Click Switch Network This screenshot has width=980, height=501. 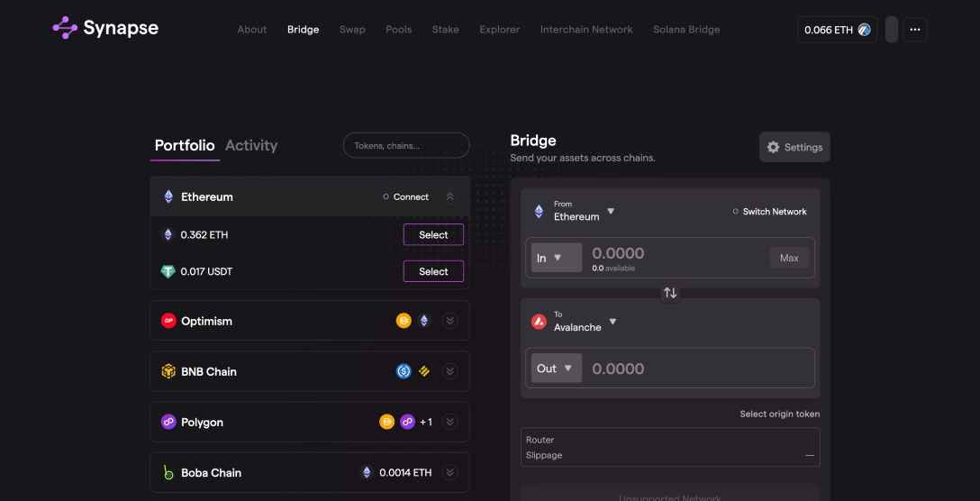(x=769, y=212)
